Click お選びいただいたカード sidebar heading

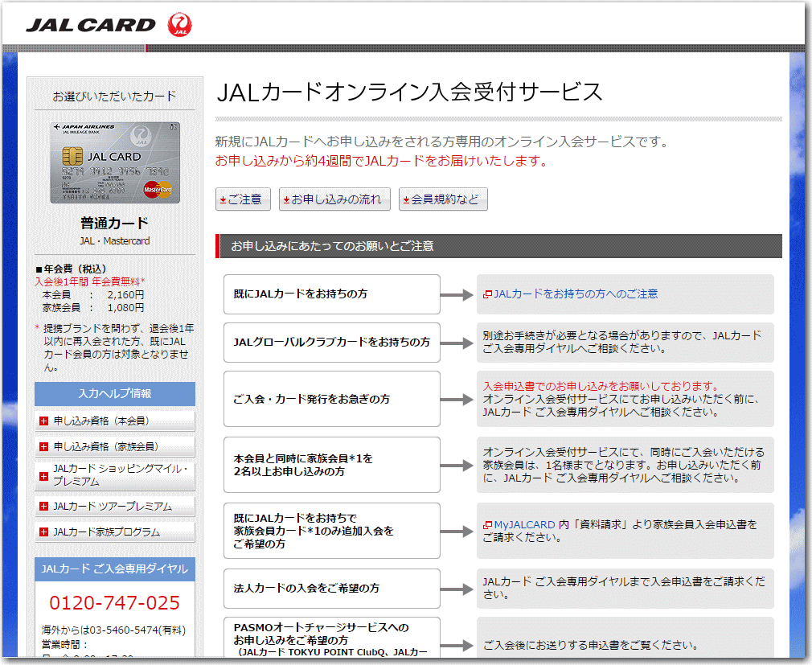pos(114,96)
